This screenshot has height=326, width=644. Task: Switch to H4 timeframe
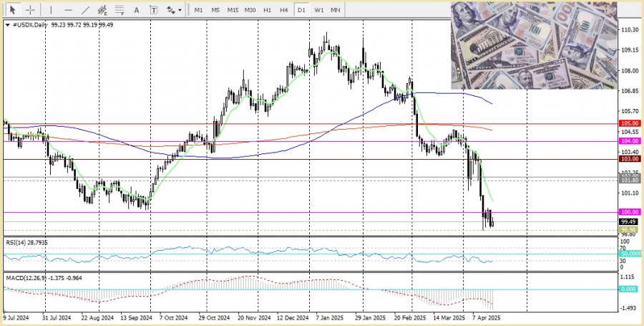click(284, 10)
